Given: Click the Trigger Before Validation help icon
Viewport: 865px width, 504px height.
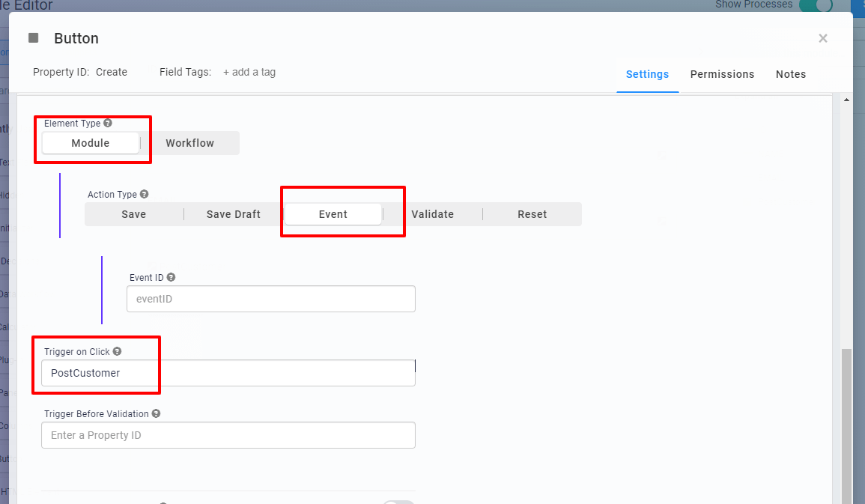Looking at the screenshot, I should [156, 413].
